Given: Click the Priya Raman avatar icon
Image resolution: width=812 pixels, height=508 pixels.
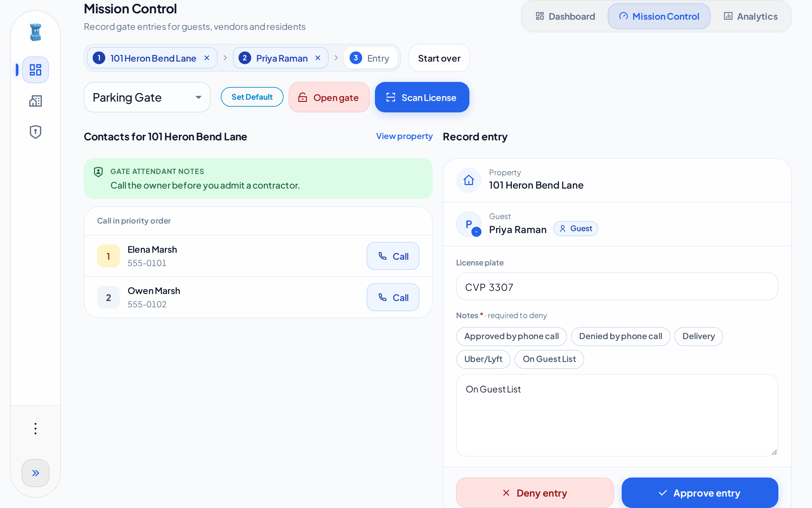Looking at the screenshot, I should 469,224.
